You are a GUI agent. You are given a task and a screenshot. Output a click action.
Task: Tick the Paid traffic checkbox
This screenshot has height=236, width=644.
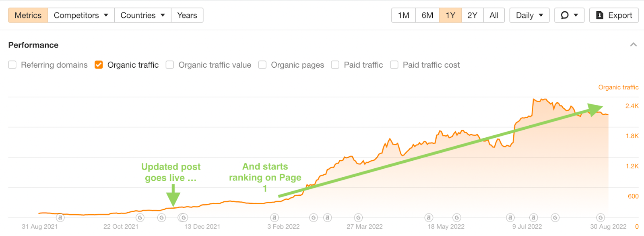coord(335,65)
